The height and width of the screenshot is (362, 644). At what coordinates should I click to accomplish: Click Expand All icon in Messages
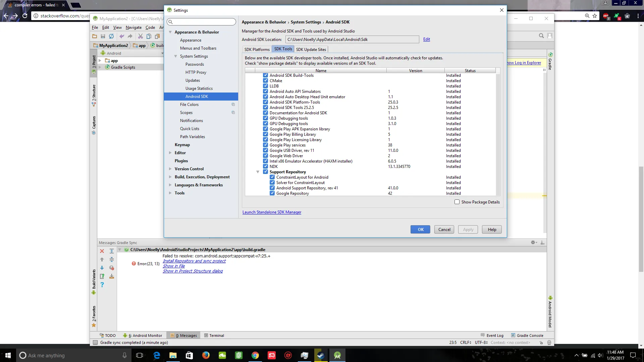[x=112, y=251]
